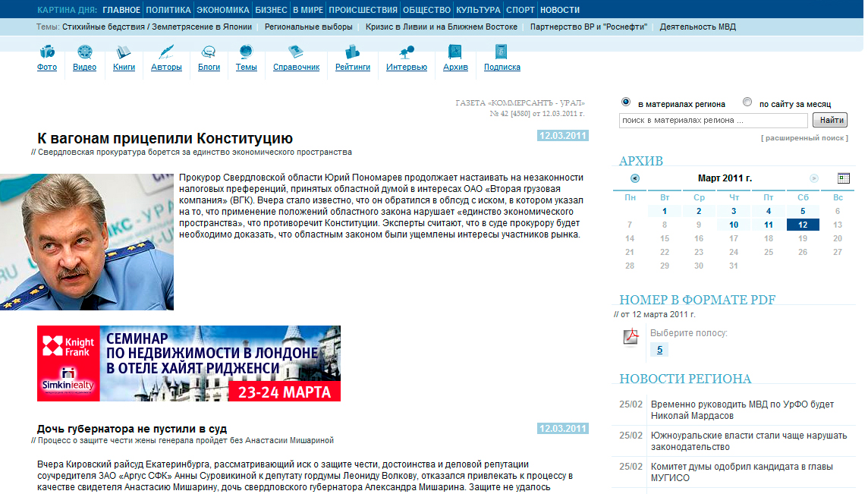868x494 pixels.
Task: Open the ПОЛИТИКА menu section
Action: click(x=168, y=10)
